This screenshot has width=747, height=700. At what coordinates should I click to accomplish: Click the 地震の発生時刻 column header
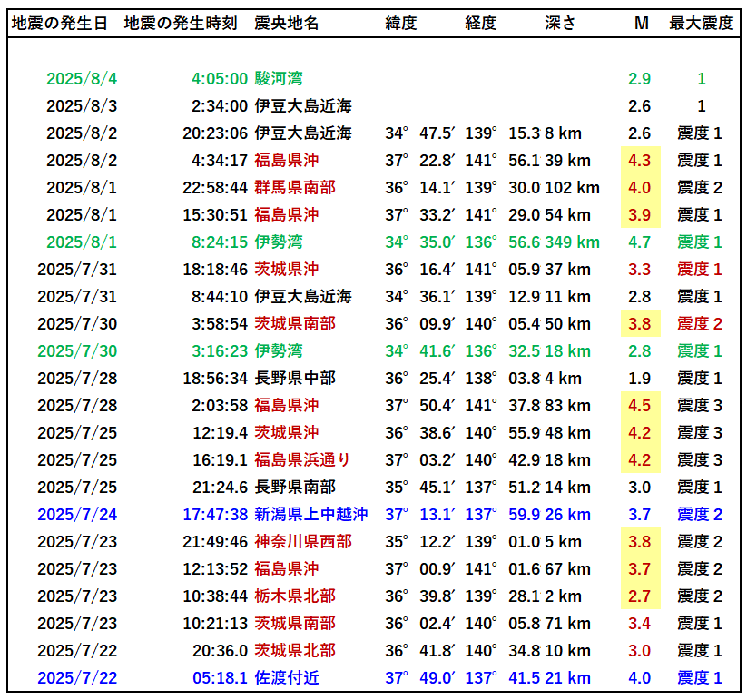tap(181, 23)
